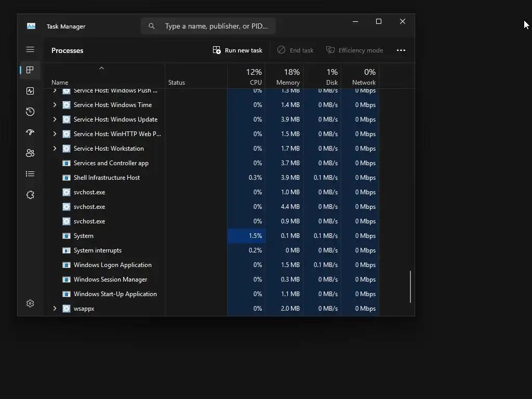Expand Service Host: Workstation

coord(55,148)
